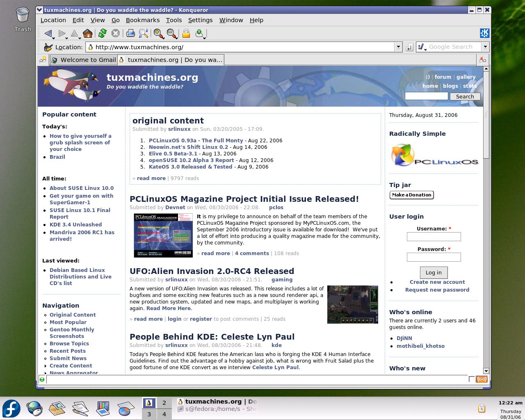Focus the Google Search input field
The image size is (525, 420).
pos(454,47)
